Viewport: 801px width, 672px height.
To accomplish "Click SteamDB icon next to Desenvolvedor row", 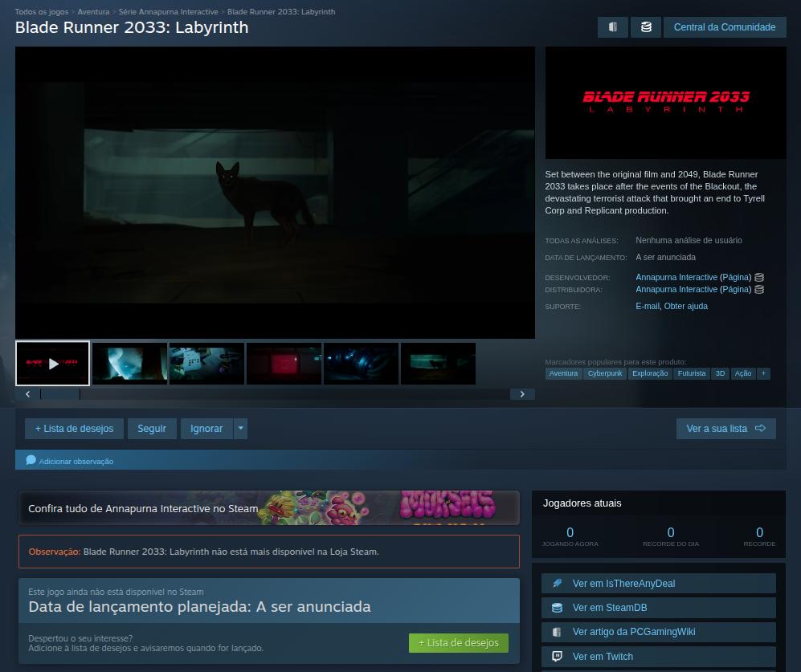I will coord(759,277).
